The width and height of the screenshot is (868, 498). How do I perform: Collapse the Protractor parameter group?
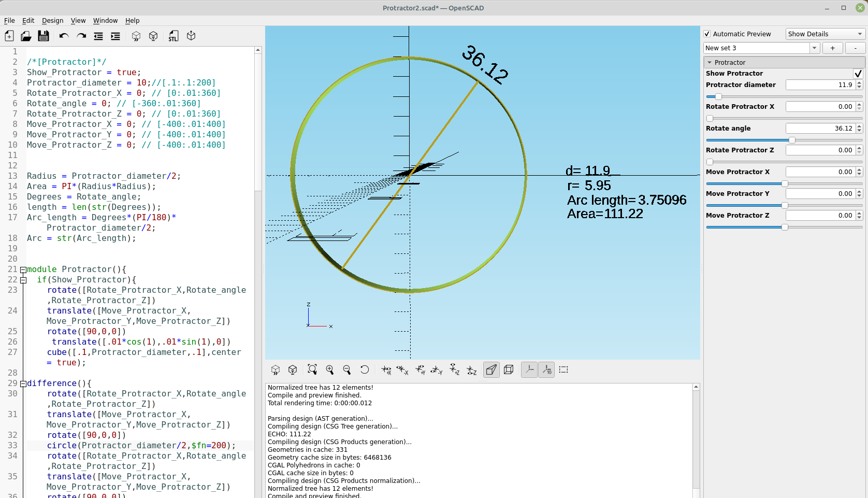click(710, 62)
